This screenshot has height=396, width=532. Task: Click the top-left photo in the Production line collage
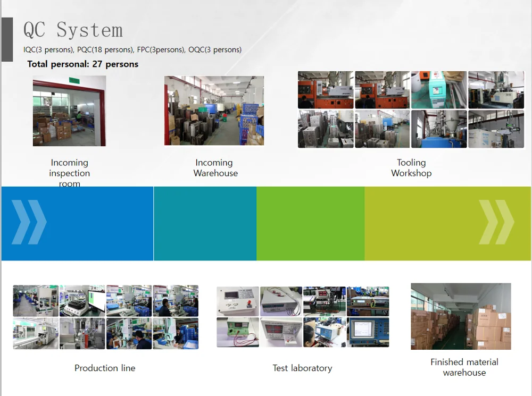click(36, 301)
